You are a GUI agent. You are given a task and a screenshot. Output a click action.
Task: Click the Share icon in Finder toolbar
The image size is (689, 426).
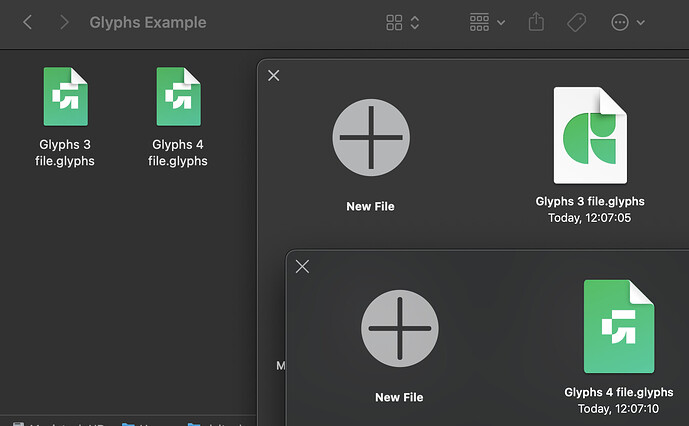point(536,22)
